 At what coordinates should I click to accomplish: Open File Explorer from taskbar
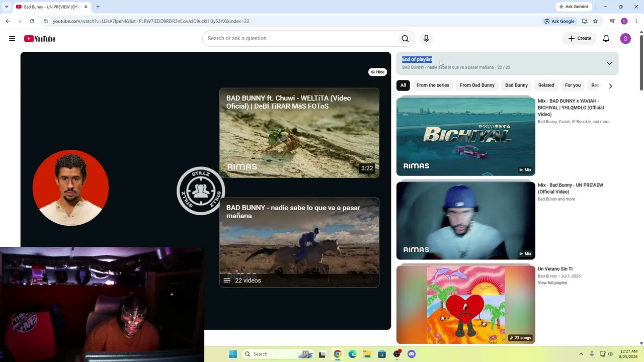click(367, 354)
